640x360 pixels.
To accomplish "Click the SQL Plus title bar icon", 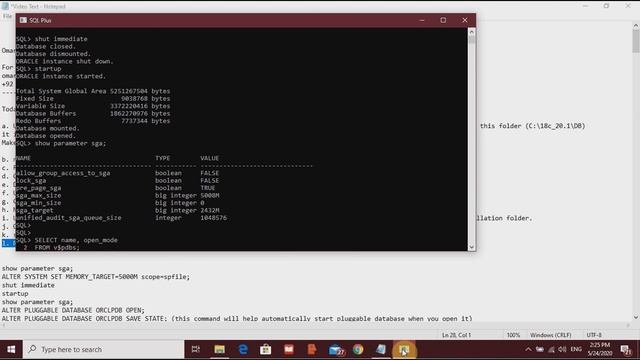I will coord(23,20).
